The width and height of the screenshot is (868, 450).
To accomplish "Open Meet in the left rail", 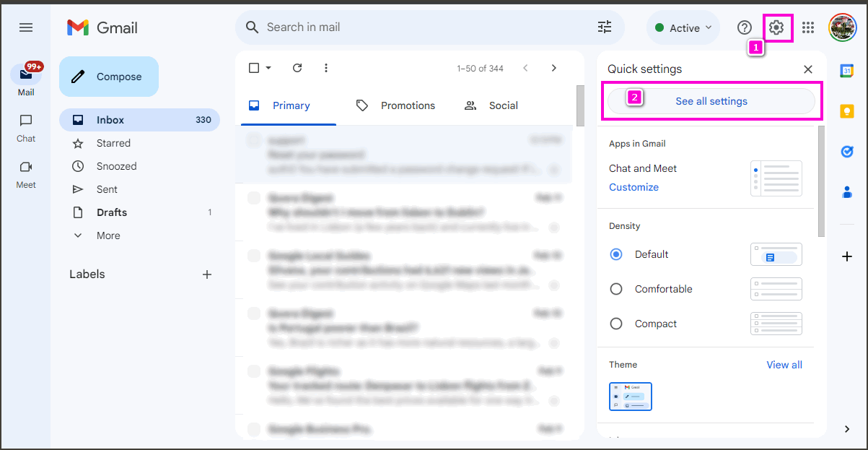I will tap(26, 173).
